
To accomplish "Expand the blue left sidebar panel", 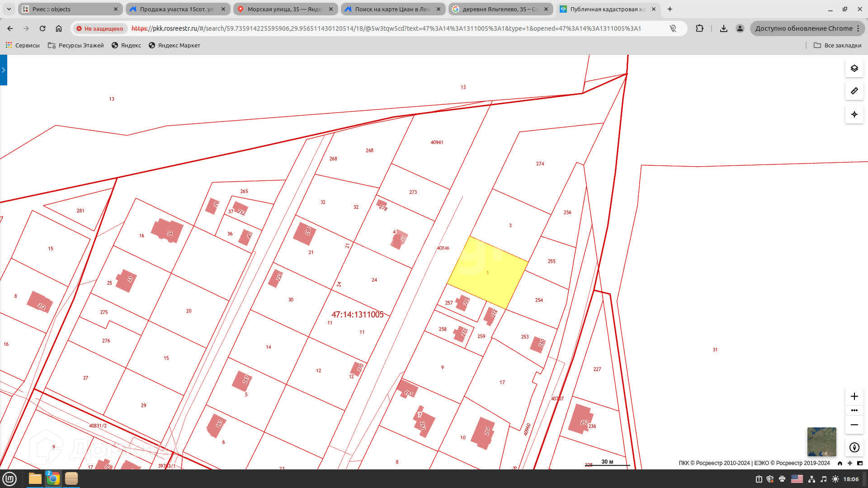I will [x=3, y=70].
